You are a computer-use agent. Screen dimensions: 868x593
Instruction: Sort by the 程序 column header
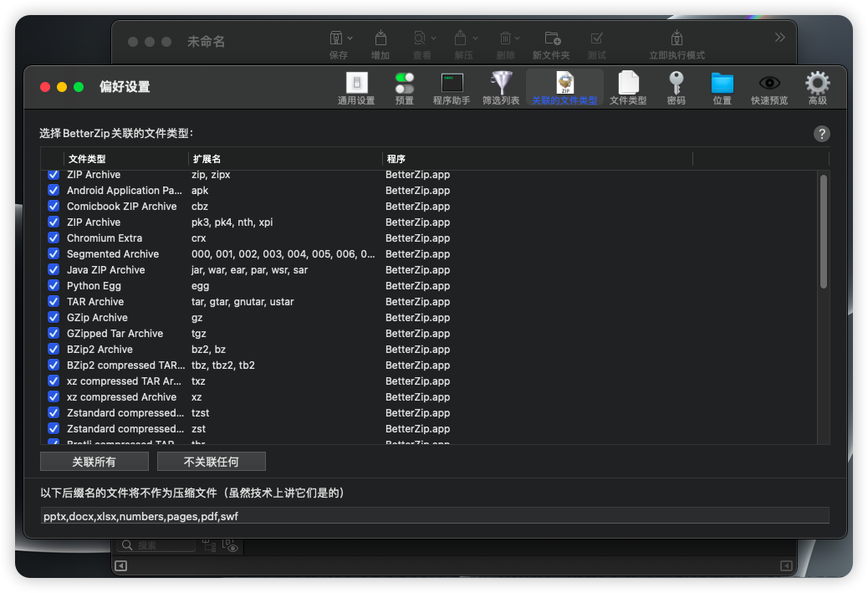click(x=538, y=159)
